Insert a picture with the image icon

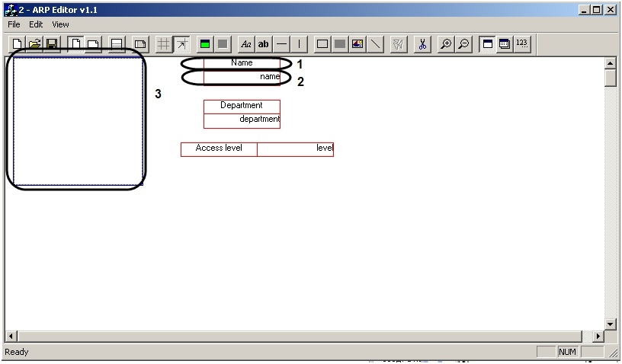pyautogui.click(x=357, y=44)
